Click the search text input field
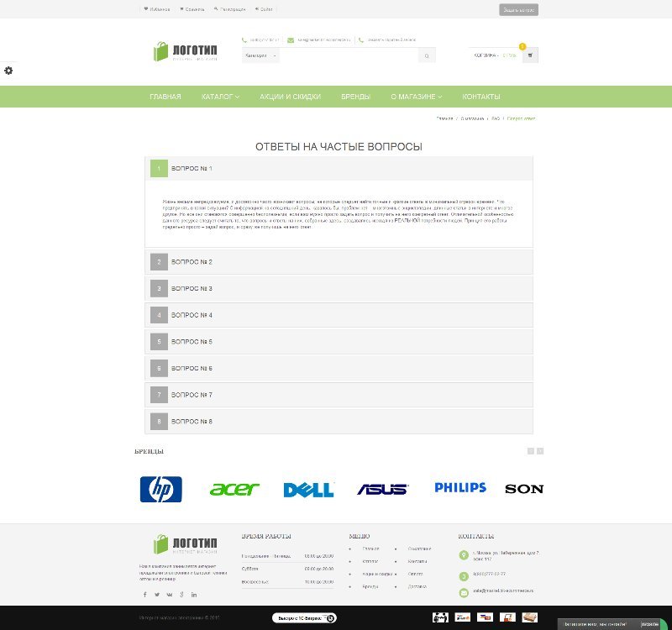Image resolution: width=672 pixels, height=630 pixels. 349,56
